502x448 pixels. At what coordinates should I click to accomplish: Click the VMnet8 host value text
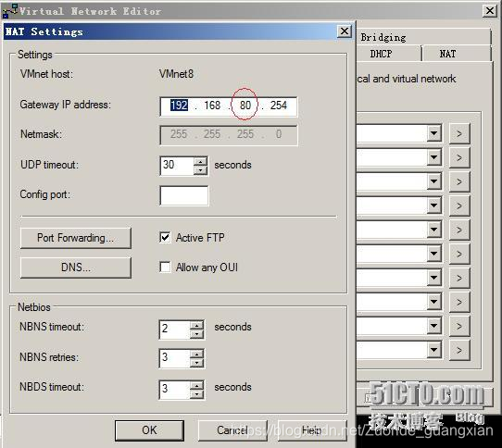176,74
